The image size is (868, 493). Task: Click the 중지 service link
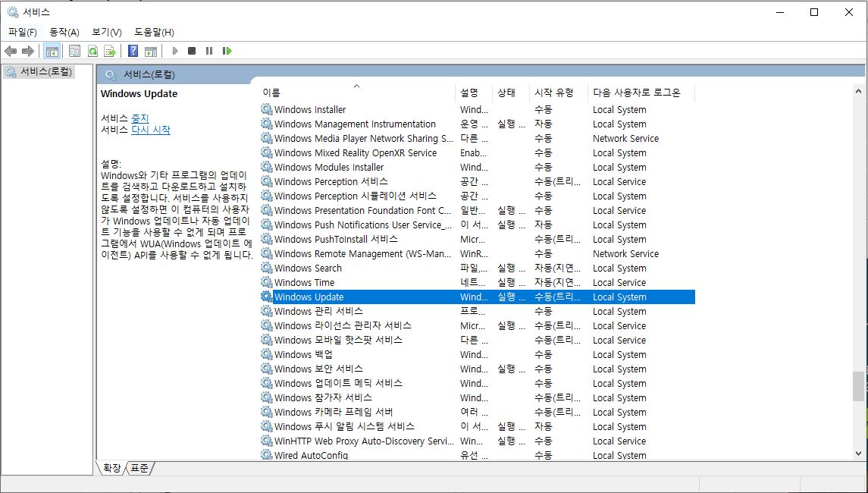coord(140,118)
